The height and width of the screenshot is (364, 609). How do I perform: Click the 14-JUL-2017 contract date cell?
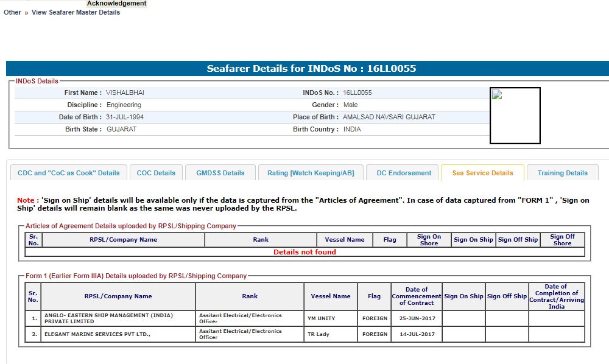[x=417, y=334]
